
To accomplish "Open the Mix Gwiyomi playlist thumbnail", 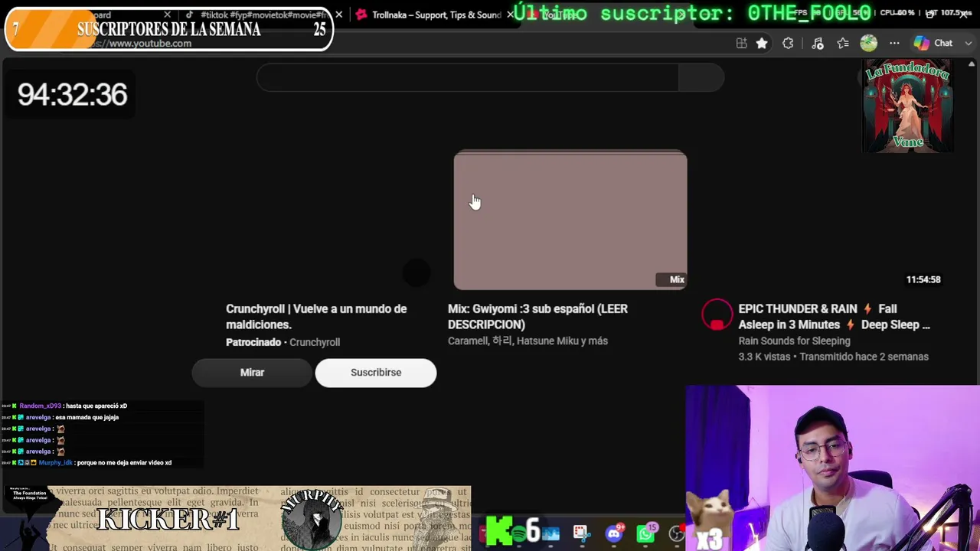I will click(570, 220).
